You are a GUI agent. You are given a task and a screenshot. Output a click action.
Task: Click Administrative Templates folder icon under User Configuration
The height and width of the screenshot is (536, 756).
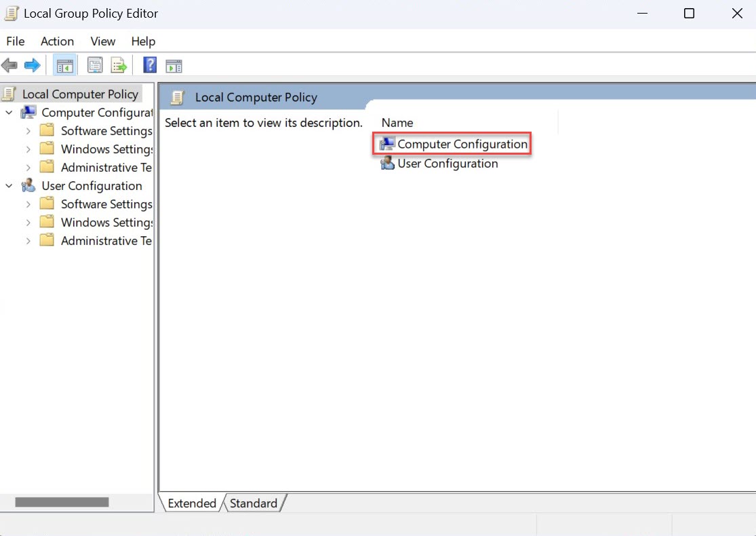pos(47,240)
